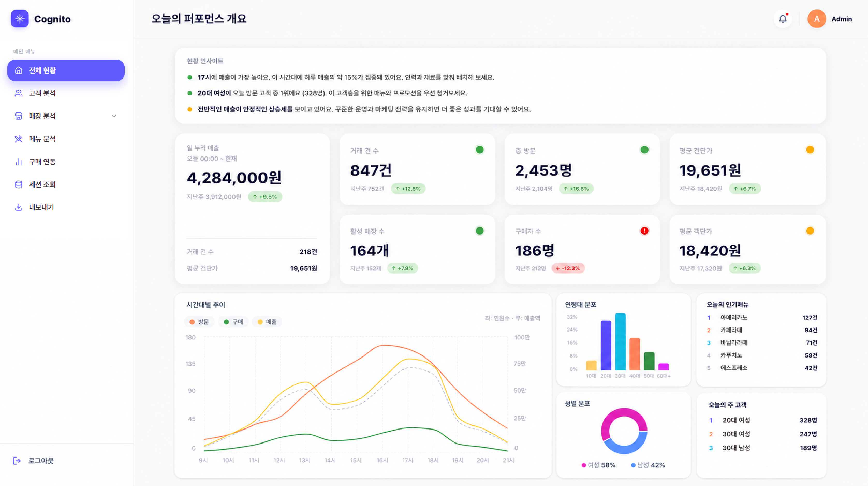
Task: Click the 로그아웃 logout button
Action: click(x=33, y=461)
